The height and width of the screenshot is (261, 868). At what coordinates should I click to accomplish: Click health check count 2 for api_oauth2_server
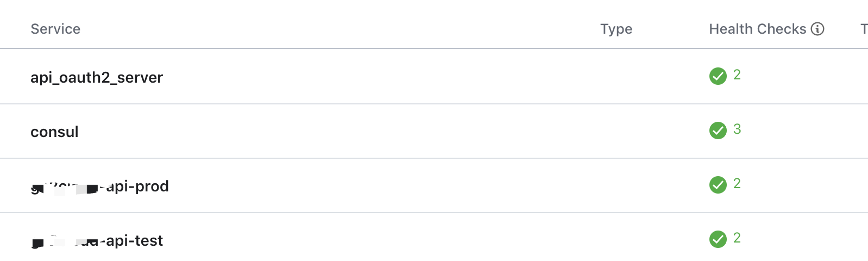[x=737, y=75]
